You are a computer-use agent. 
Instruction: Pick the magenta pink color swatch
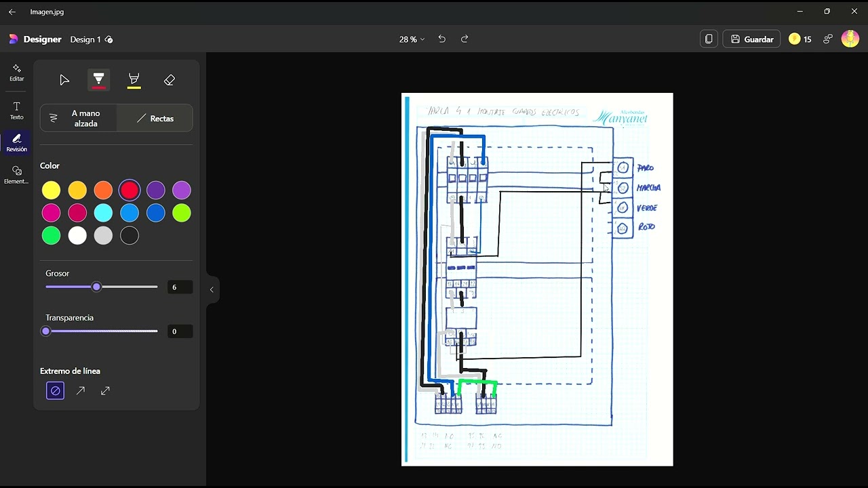click(x=52, y=213)
